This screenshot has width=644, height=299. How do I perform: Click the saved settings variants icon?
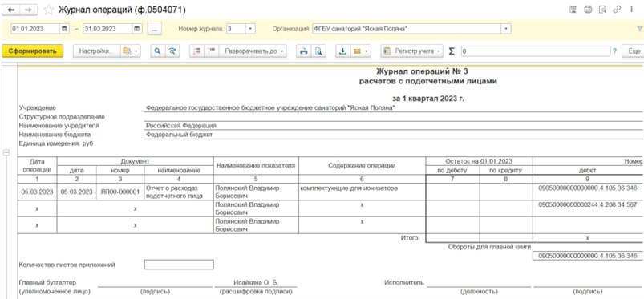[x=131, y=51]
